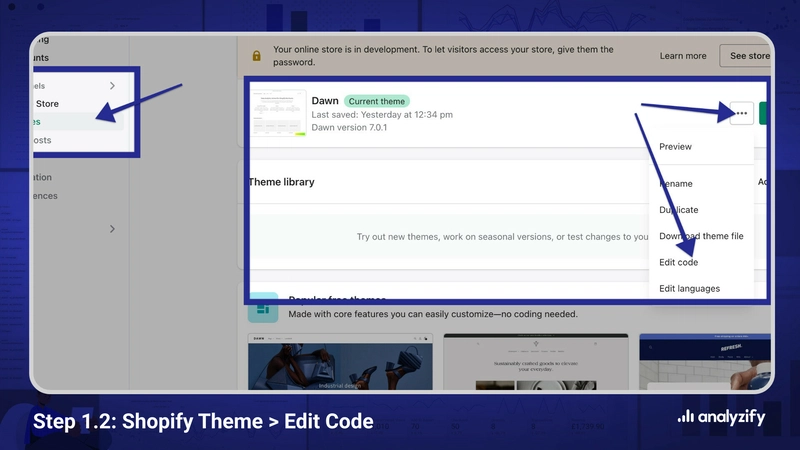The image size is (800, 450).
Task: Click the green button beside the three-dot menu
Action: tap(765, 114)
